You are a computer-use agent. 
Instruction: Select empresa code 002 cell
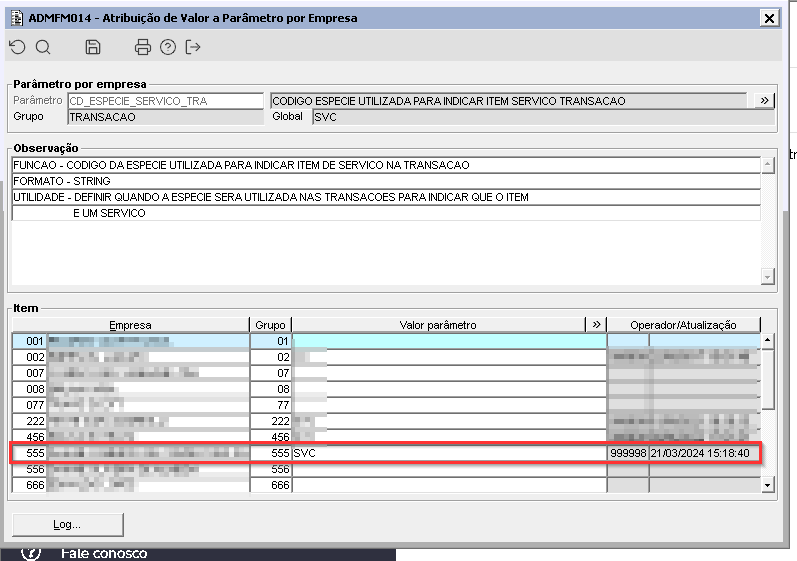29,357
